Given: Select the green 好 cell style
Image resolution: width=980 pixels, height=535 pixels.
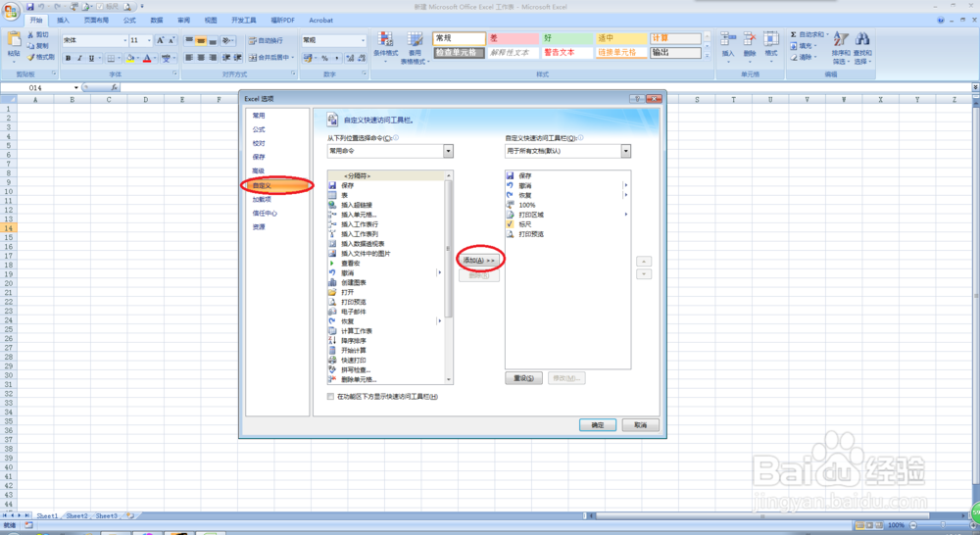Looking at the screenshot, I should [566, 38].
